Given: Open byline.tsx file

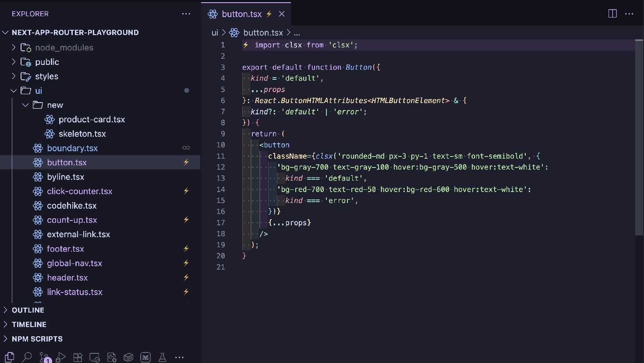Looking at the screenshot, I should click(x=66, y=177).
